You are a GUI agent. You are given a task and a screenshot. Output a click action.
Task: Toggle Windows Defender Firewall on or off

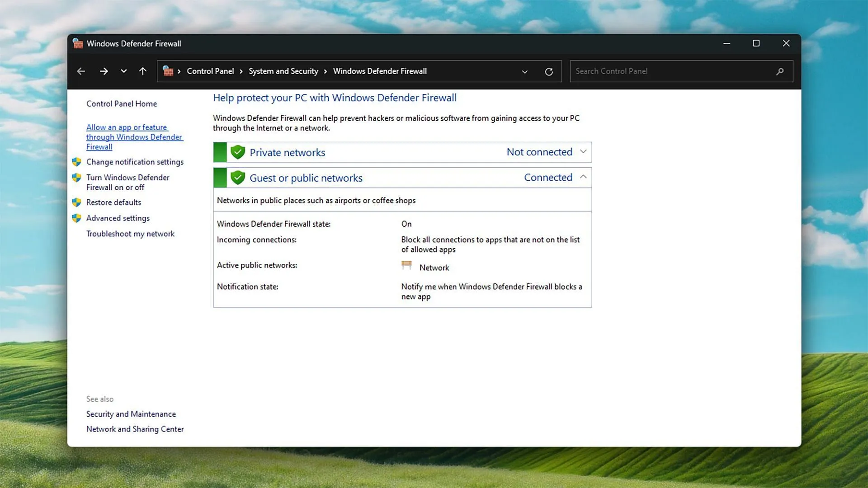click(127, 182)
